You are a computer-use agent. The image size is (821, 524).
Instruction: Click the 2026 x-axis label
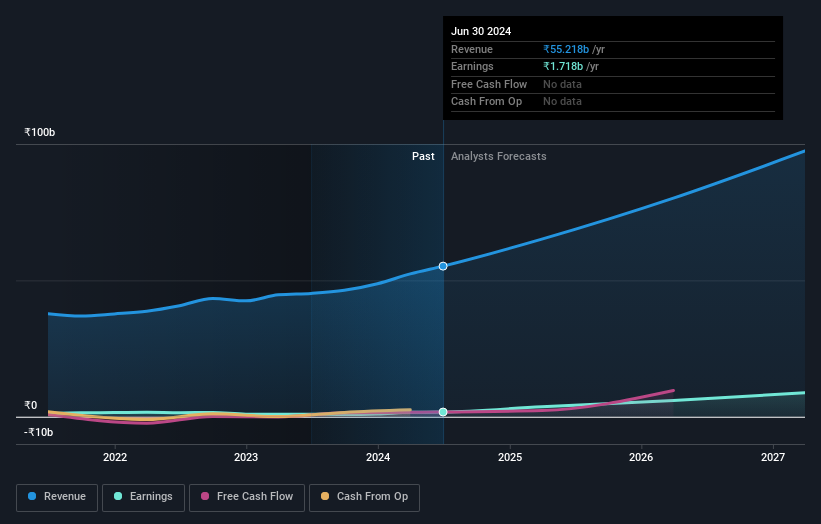tap(641, 458)
